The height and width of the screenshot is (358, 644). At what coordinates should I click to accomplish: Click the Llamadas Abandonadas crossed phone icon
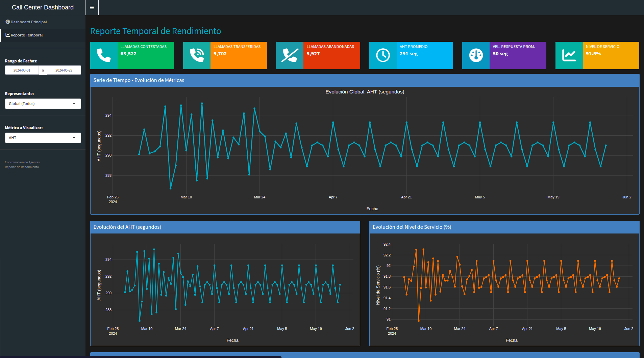click(290, 55)
